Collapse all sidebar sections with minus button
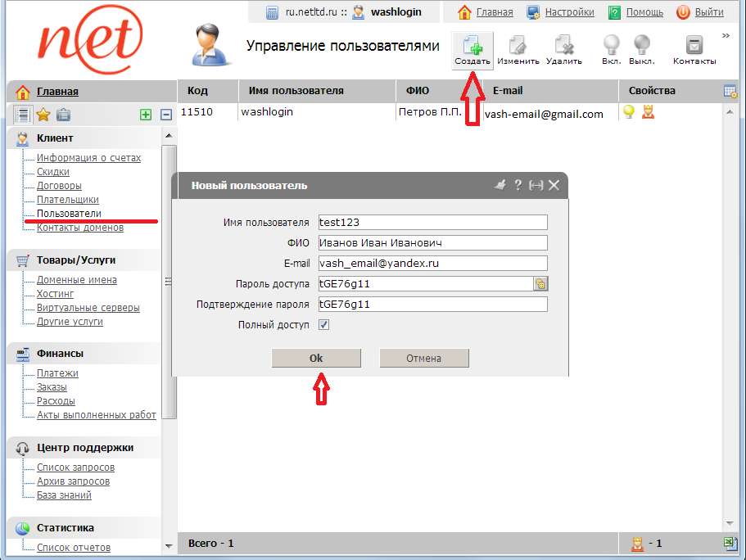Screen dimensions: 746x560 point(165,115)
